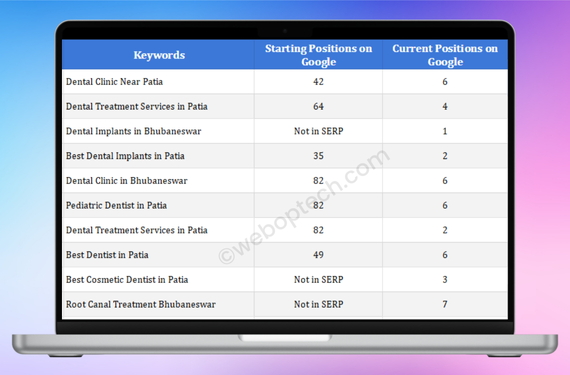Select the starting position value 35
Viewport: 570px width, 375px height.
click(318, 156)
